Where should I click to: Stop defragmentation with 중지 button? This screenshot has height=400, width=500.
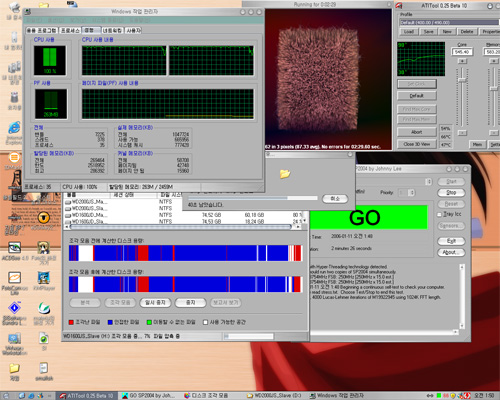[x=190, y=302]
